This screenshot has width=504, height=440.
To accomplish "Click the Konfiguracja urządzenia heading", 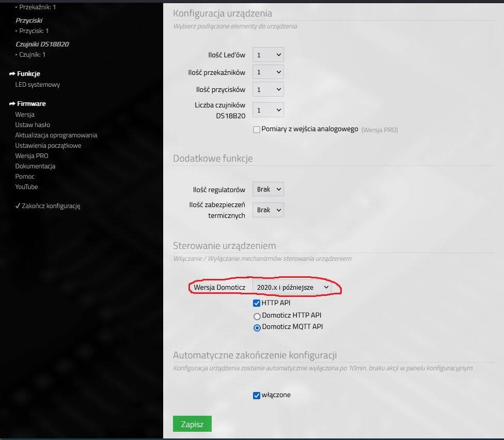I will pyautogui.click(x=223, y=13).
